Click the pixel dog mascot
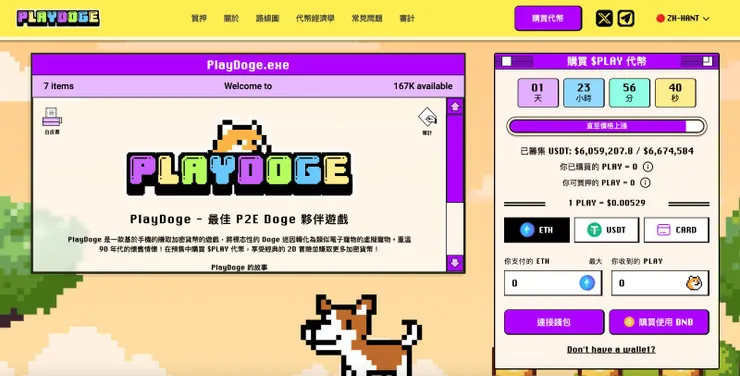740x376 pixels. pos(361,335)
